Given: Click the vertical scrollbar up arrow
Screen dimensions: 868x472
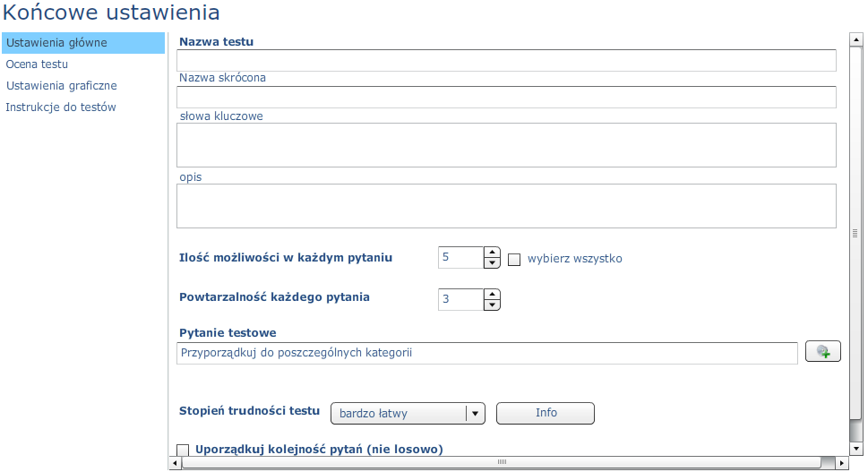Looking at the screenshot, I should [855, 39].
